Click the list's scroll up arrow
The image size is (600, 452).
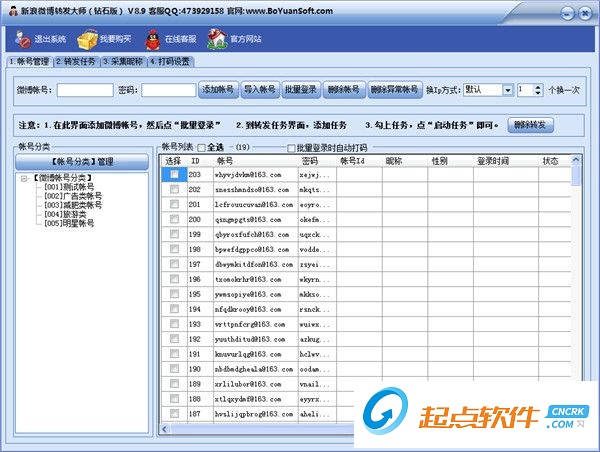(576, 160)
